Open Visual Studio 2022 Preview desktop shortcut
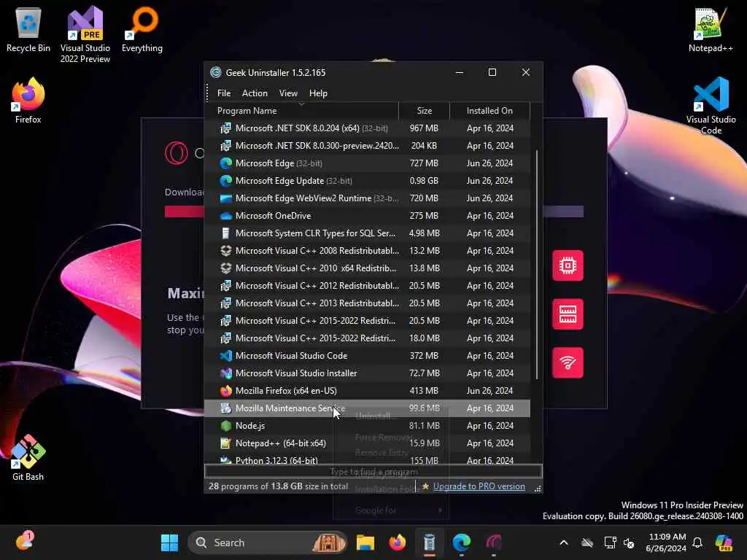The height and width of the screenshot is (560, 747). 85,34
